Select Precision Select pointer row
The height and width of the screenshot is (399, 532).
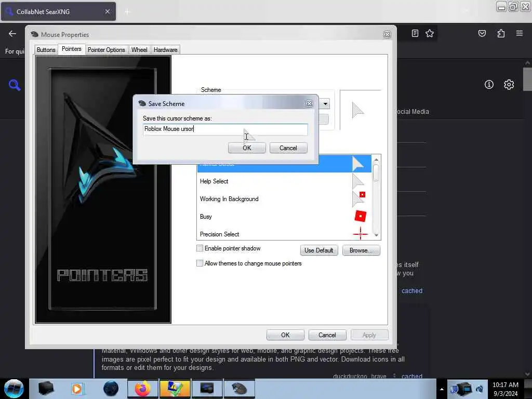pos(284,234)
